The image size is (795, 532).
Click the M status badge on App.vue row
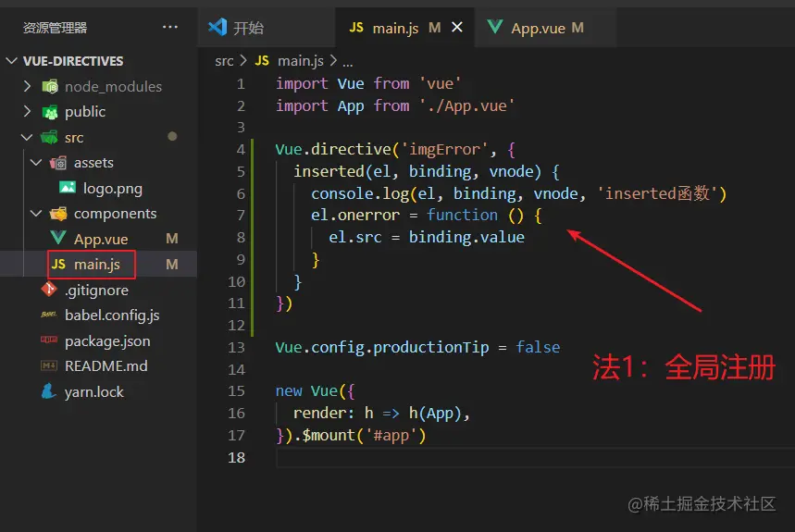[172, 239]
